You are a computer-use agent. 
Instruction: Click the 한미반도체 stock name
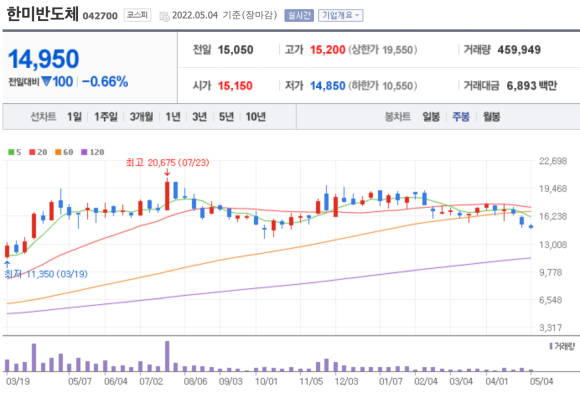pyautogui.click(x=43, y=14)
